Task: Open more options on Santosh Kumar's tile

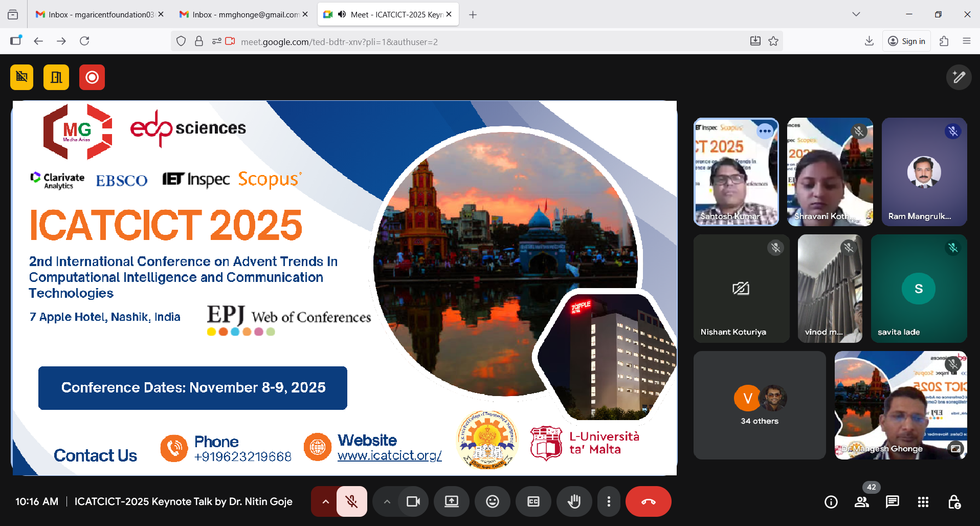Action: [766, 131]
